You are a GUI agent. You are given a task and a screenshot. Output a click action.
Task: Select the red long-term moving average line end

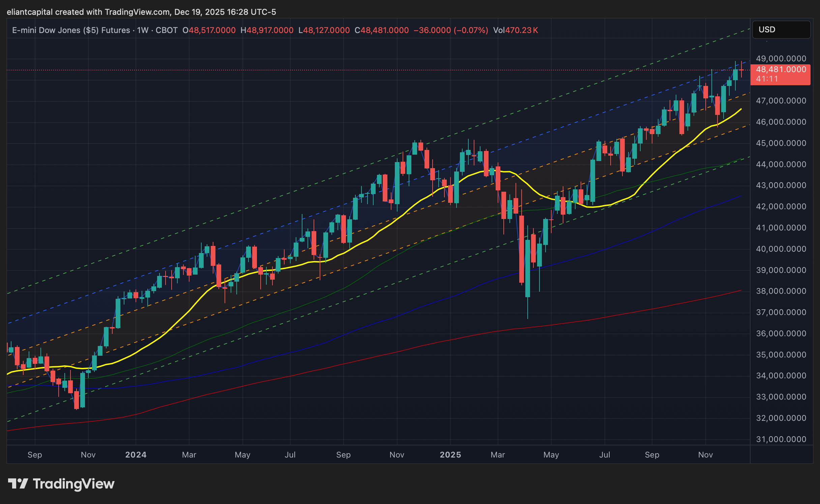(740, 290)
